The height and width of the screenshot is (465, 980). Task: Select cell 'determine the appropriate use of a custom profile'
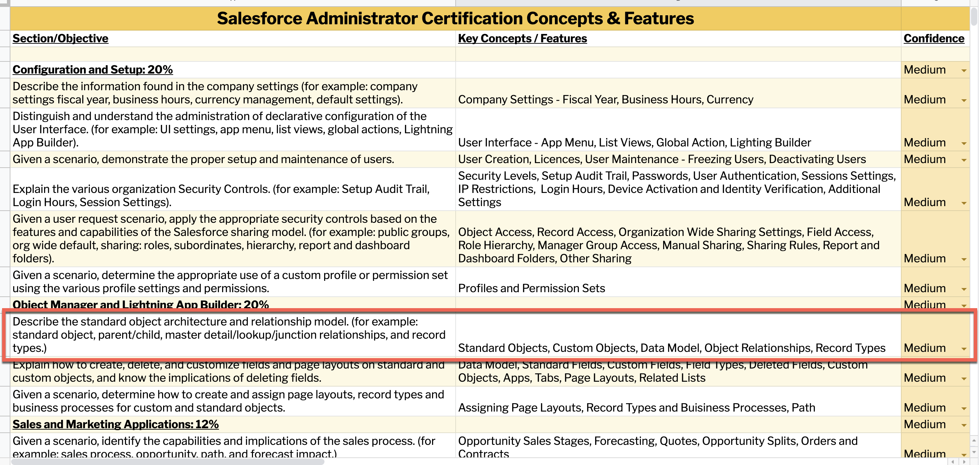(233, 282)
